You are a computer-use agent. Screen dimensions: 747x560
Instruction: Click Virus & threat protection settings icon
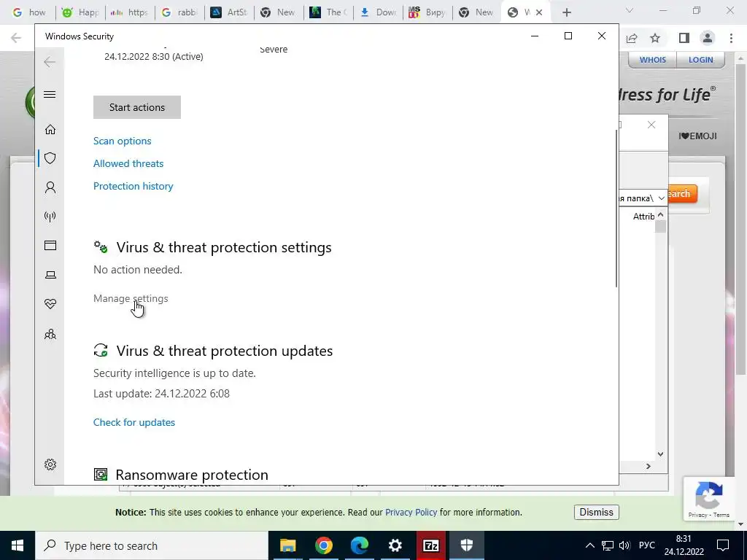101,246
